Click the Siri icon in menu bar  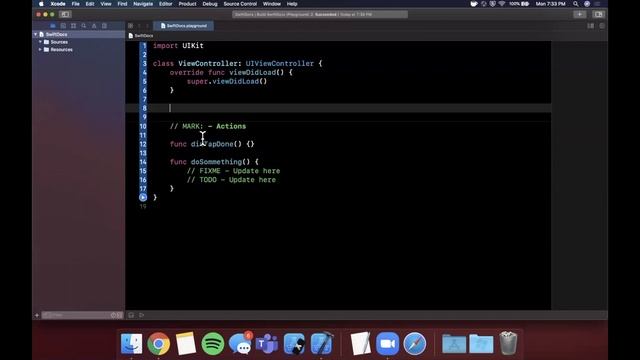coord(587,4)
